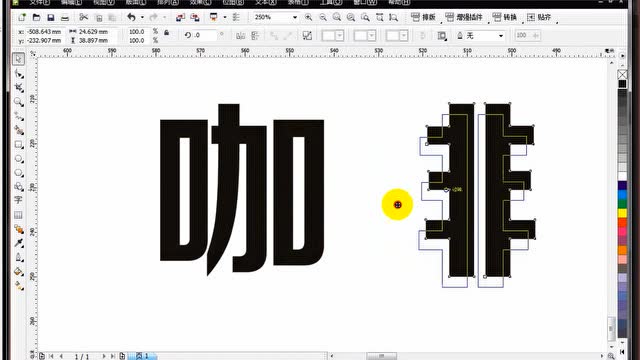Click the 增强插件 toolbar button

464,17
